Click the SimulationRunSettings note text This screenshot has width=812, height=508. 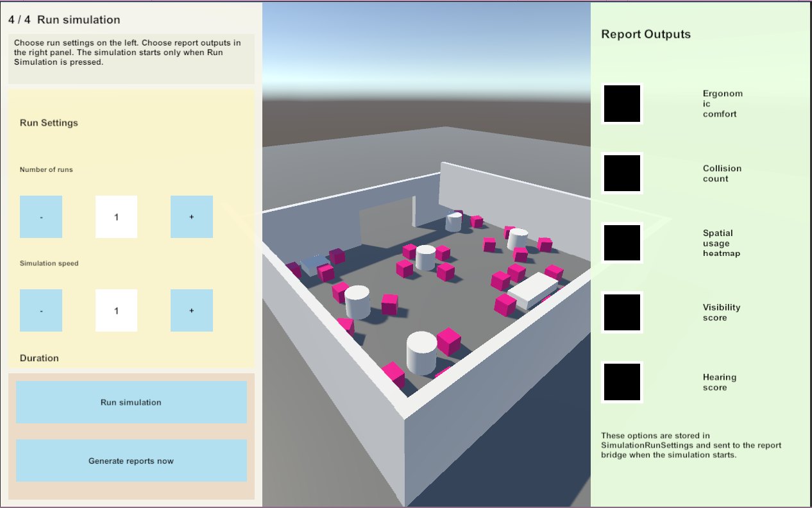click(x=691, y=445)
